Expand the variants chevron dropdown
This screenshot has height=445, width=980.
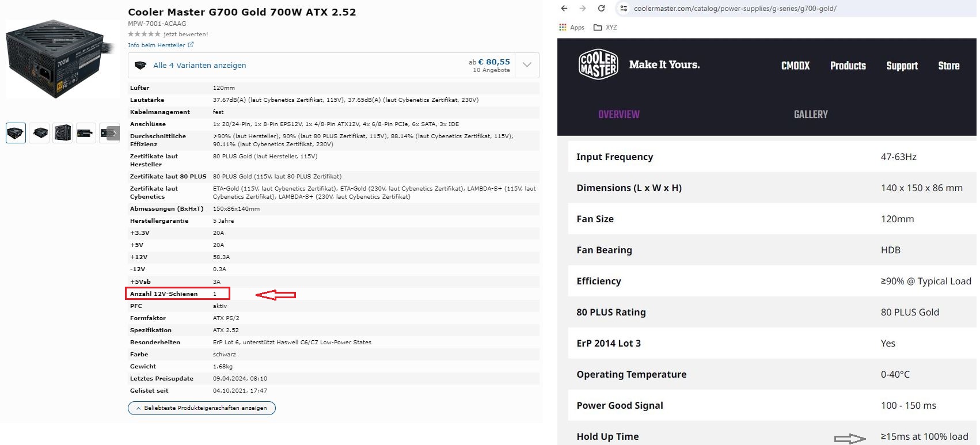(x=527, y=65)
